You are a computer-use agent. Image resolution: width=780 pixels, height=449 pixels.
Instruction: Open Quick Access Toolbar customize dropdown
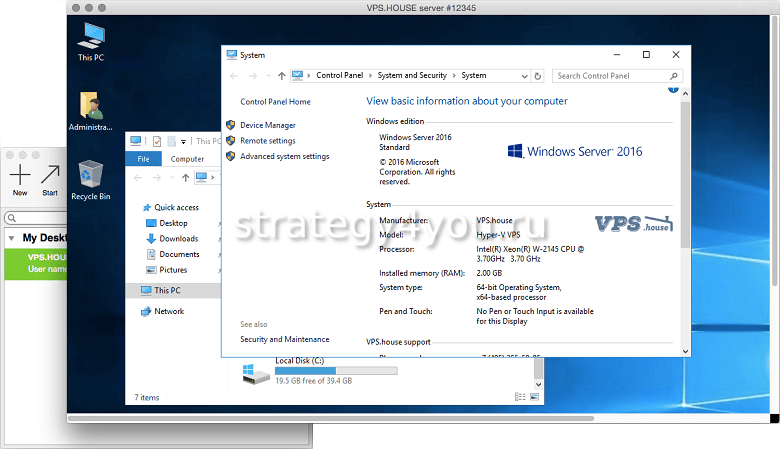click(x=183, y=141)
